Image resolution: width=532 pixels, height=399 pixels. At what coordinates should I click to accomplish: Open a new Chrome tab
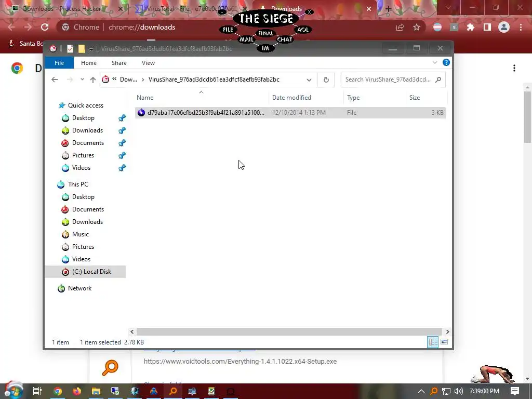(388, 9)
